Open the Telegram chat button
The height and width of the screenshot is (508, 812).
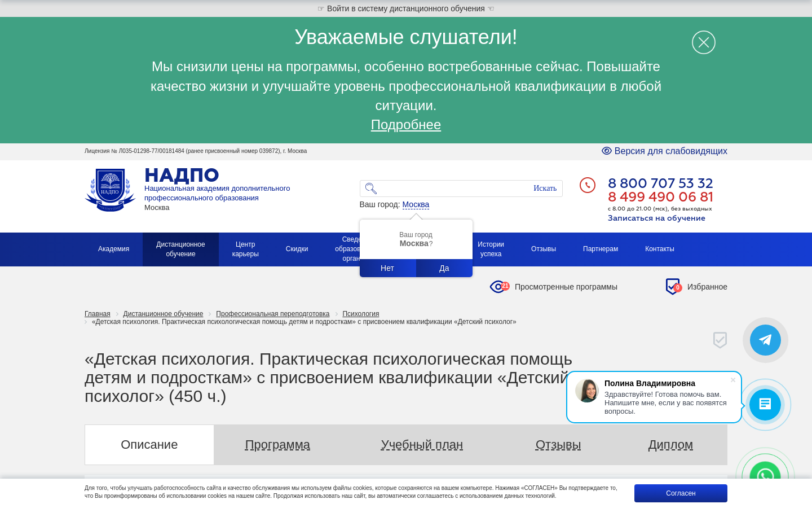pyautogui.click(x=765, y=340)
